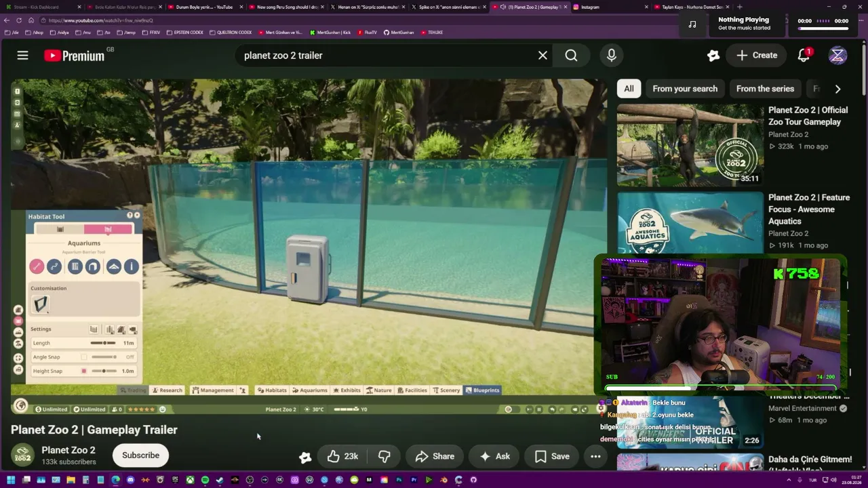Screen dimensions: 868x488
Task: Click the in-game globe map icon
Action: 21,406
